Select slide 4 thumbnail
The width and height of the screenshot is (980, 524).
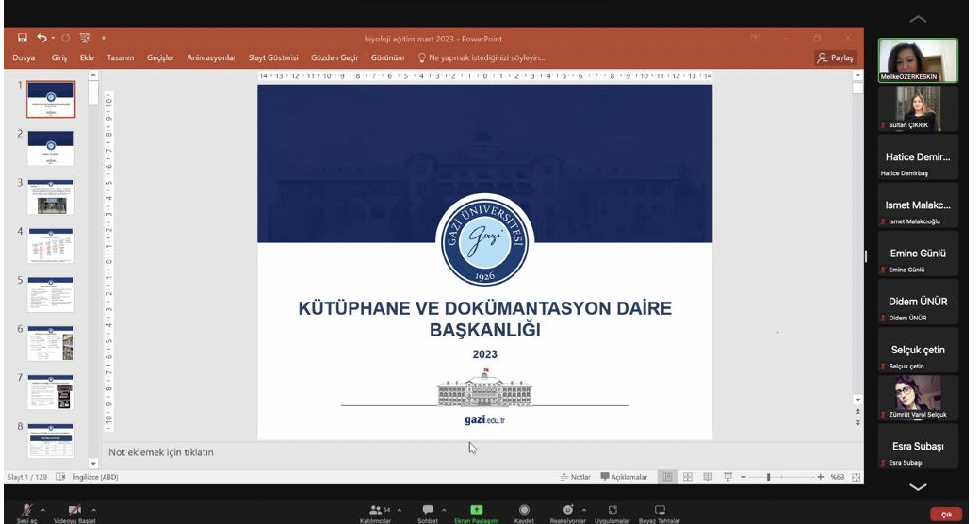[51, 246]
